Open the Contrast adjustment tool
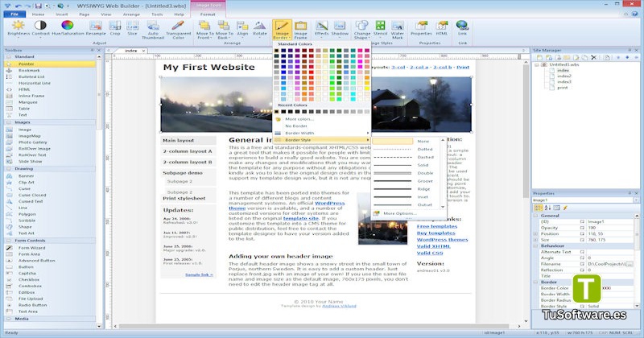The image size is (644, 338). click(x=40, y=29)
